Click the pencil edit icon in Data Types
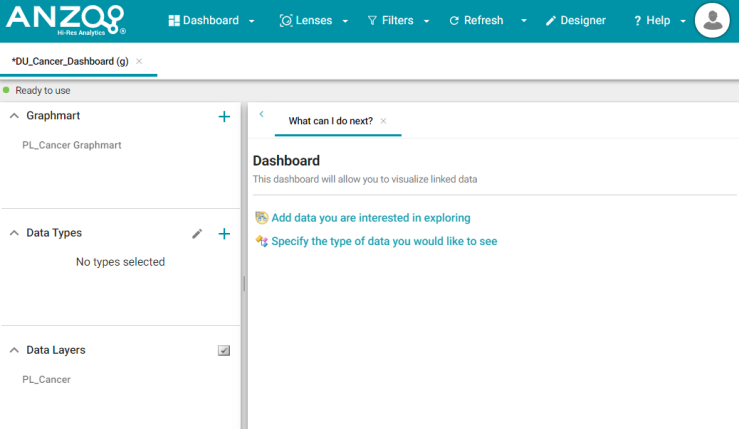This screenshot has height=429, width=739. [x=197, y=234]
